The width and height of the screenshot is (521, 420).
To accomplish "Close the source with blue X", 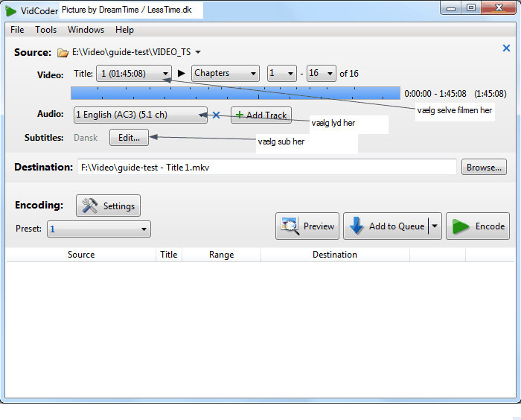I will 506,48.
